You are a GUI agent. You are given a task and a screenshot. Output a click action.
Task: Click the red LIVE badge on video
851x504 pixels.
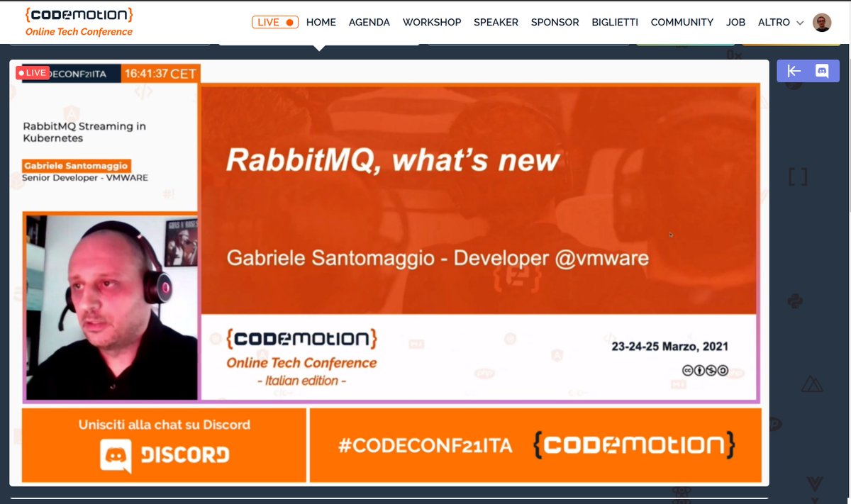point(33,72)
